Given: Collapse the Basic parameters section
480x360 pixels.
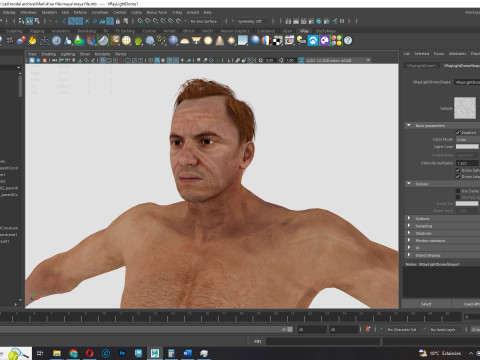Looking at the screenshot, I should [409, 125].
